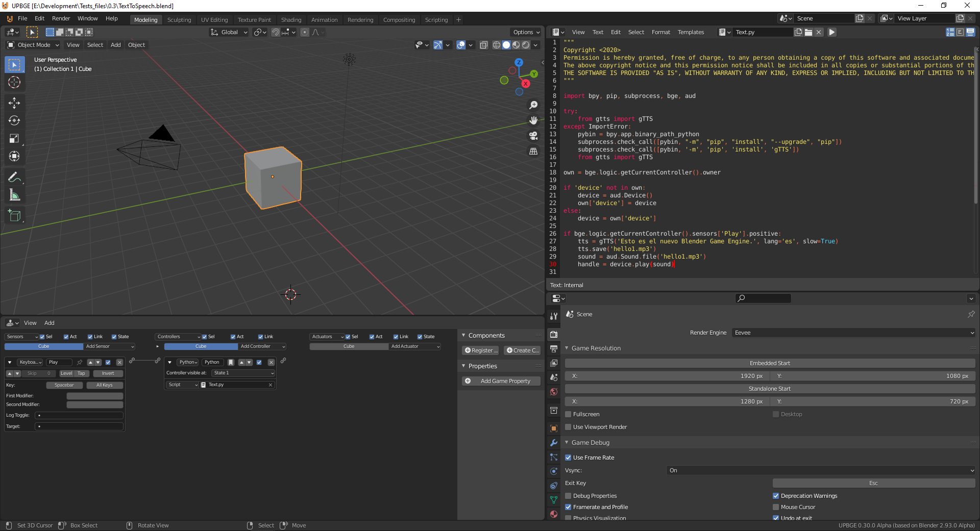Activate the Rotate tool
The image size is (980, 531).
click(x=14, y=121)
